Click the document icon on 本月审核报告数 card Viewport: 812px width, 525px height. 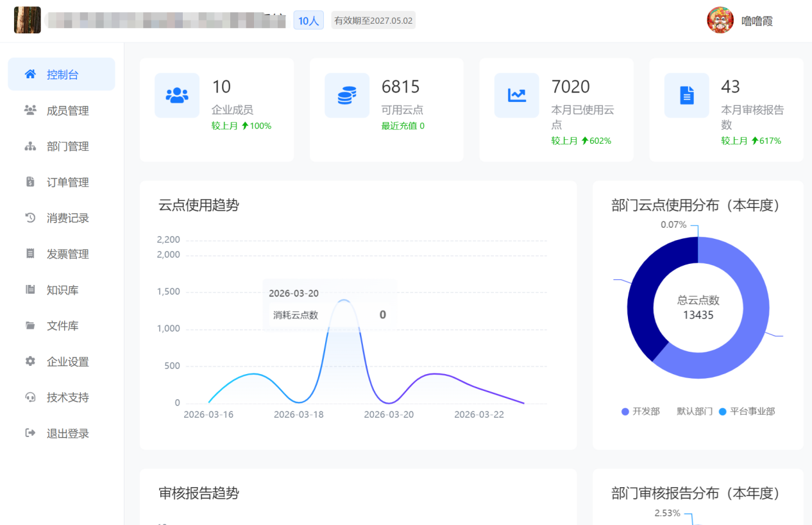point(686,96)
